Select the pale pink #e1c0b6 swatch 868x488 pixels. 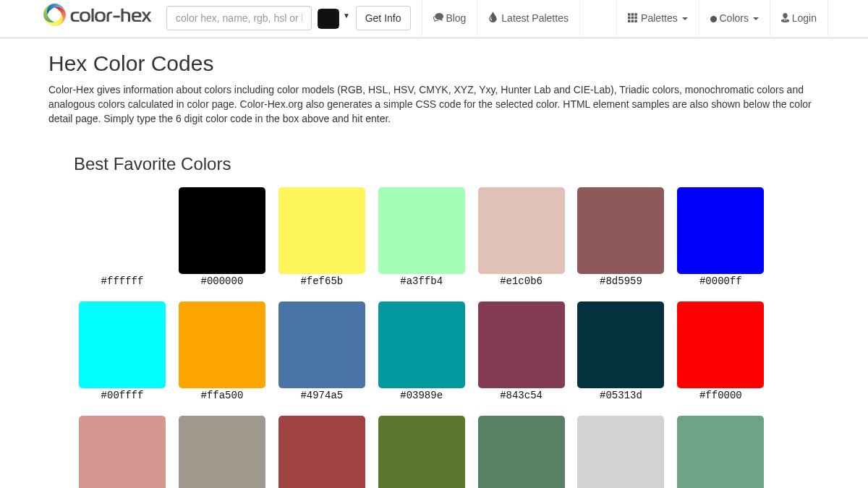pyautogui.click(x=522, y=231)
